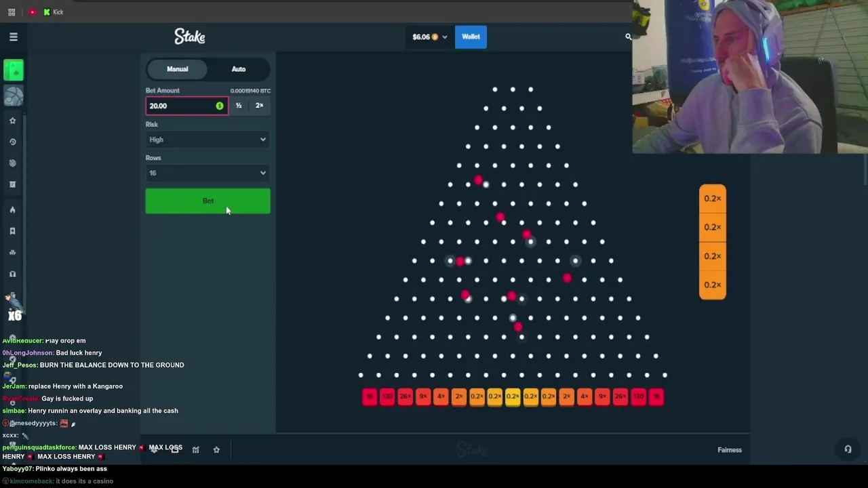This screenshot has height=488, width=868.
Task: Click the center yellow 0.2× multiplier slot
Action: click(x=513, y=396)
